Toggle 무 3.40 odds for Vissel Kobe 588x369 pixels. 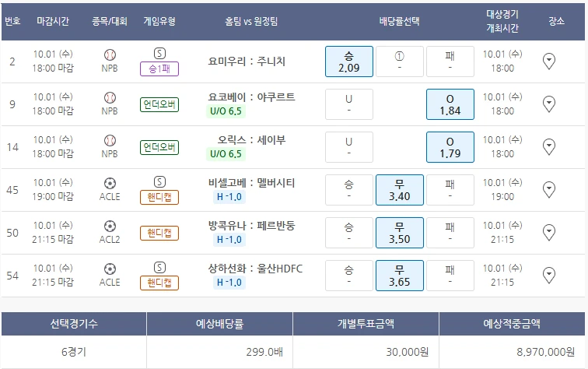[x=399, y=190]
